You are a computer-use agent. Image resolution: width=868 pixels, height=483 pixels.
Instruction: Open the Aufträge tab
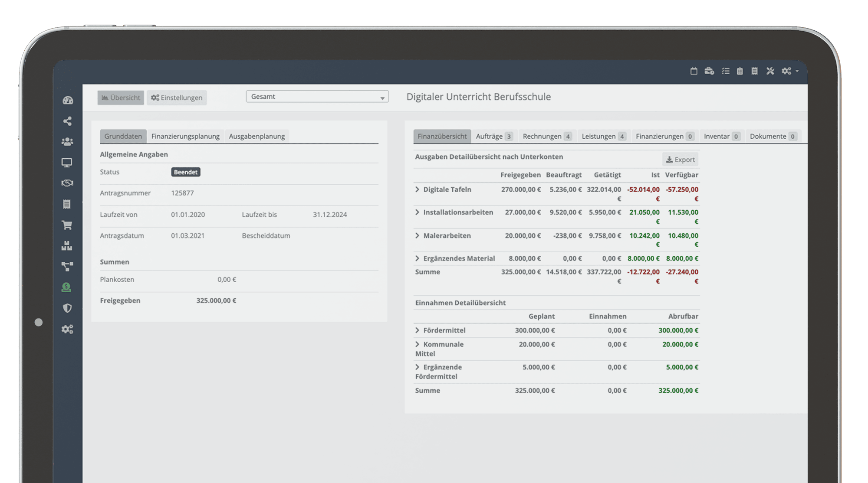point(494,136)
